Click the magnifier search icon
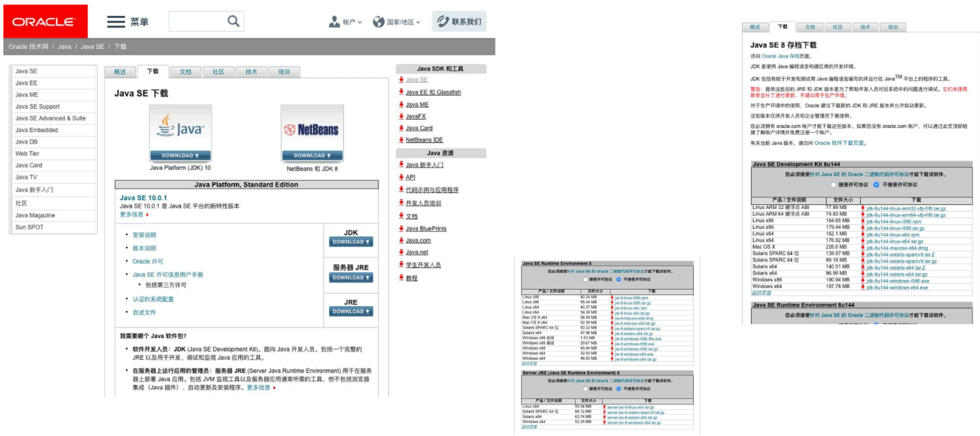This screenshot has width=980, height=436. click(x=234, y=21)
